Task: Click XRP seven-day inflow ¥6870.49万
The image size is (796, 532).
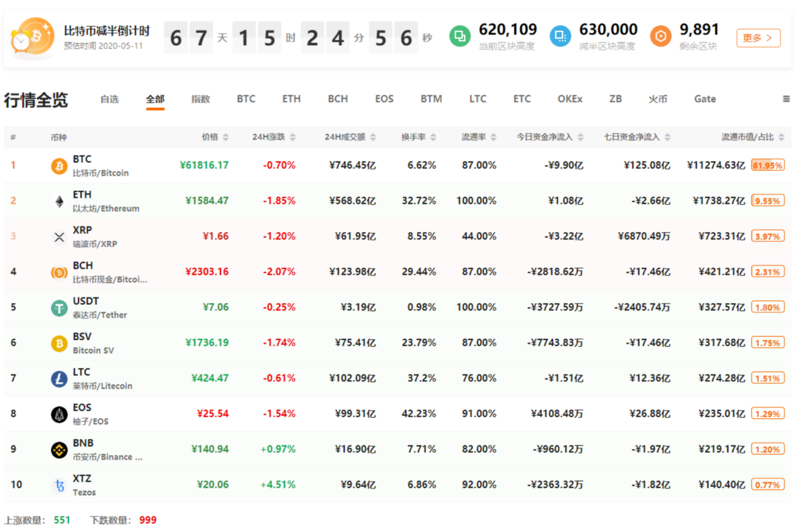Action: (x=643, y=237)
